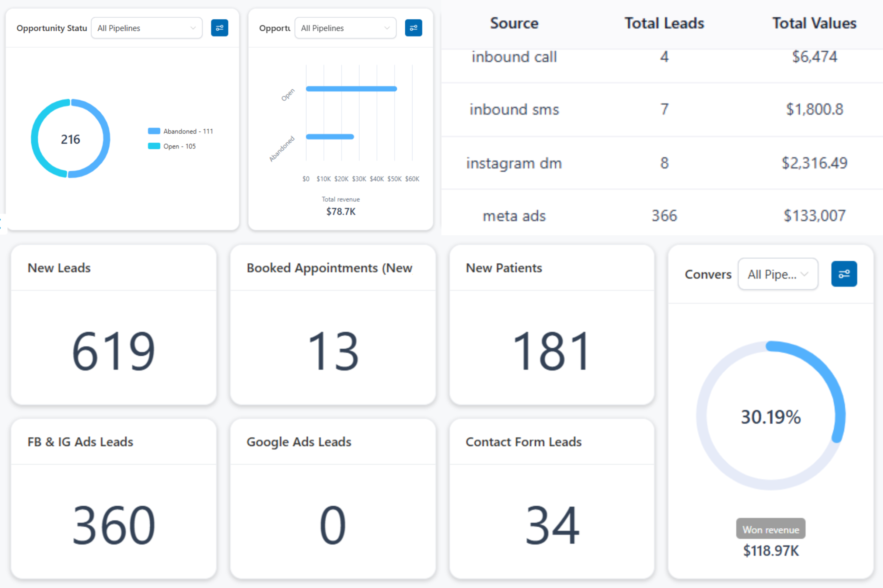Click the 216 donut chart center

pyautogui.click(x=71, y=139)
